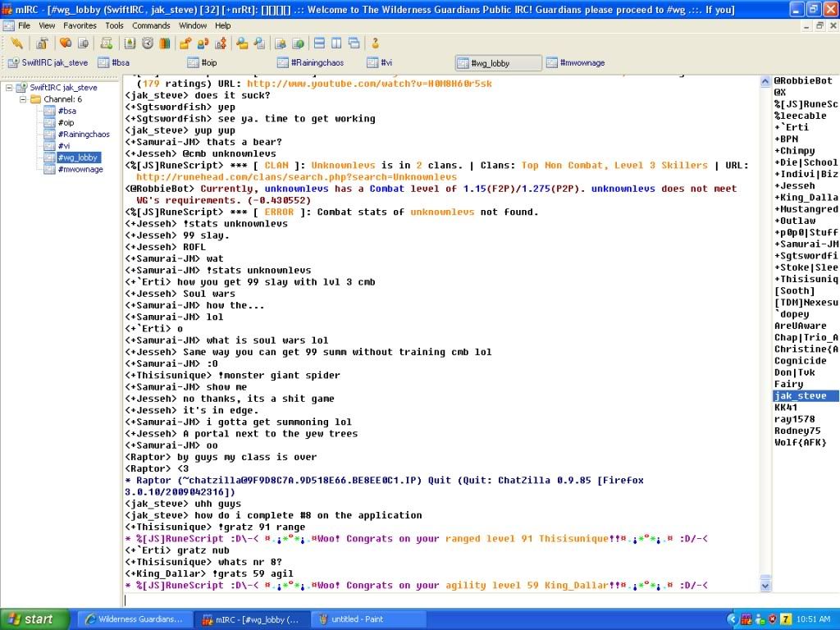Viewport: 840px width, 630px height.
Task: Click the Timer clock toolbar icon
Action: click(148, 43)
